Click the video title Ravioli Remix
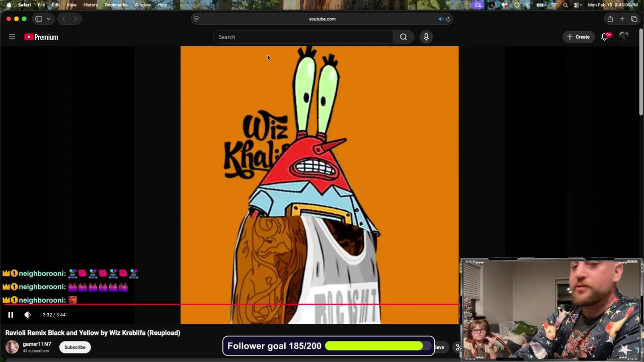 pos(93,333)
